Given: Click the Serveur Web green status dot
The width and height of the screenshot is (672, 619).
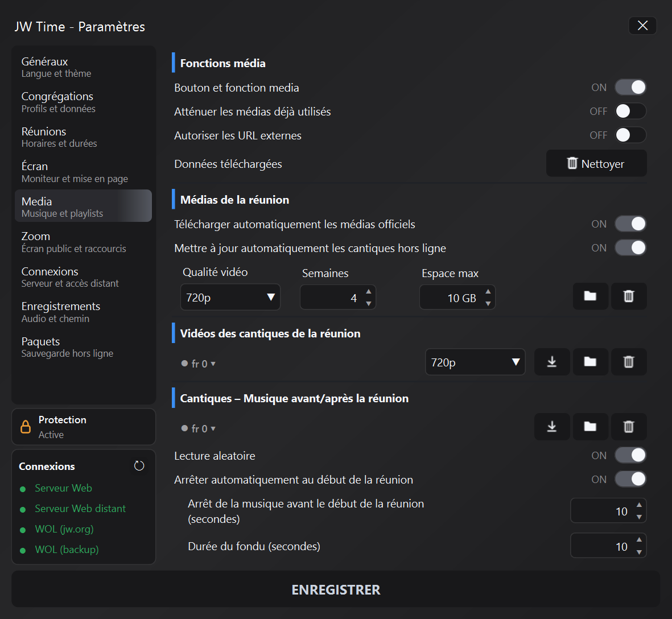Looking at the screenshot, I should (x=23, y=489).
